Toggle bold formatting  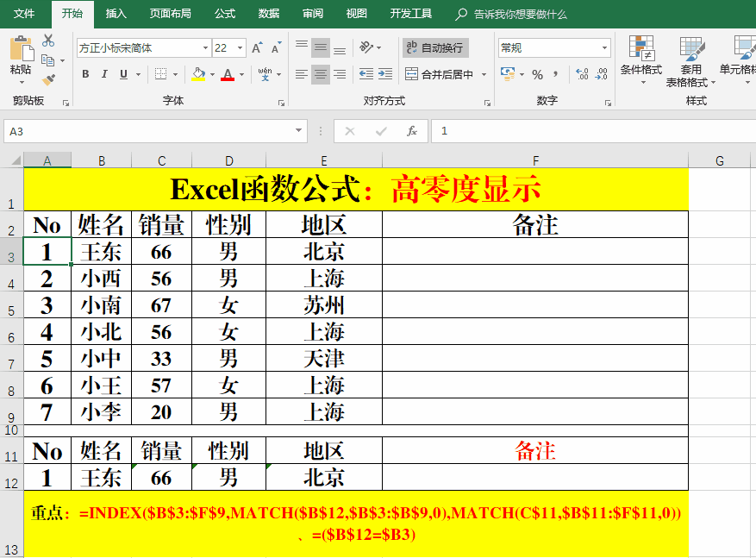click(85, 74)
